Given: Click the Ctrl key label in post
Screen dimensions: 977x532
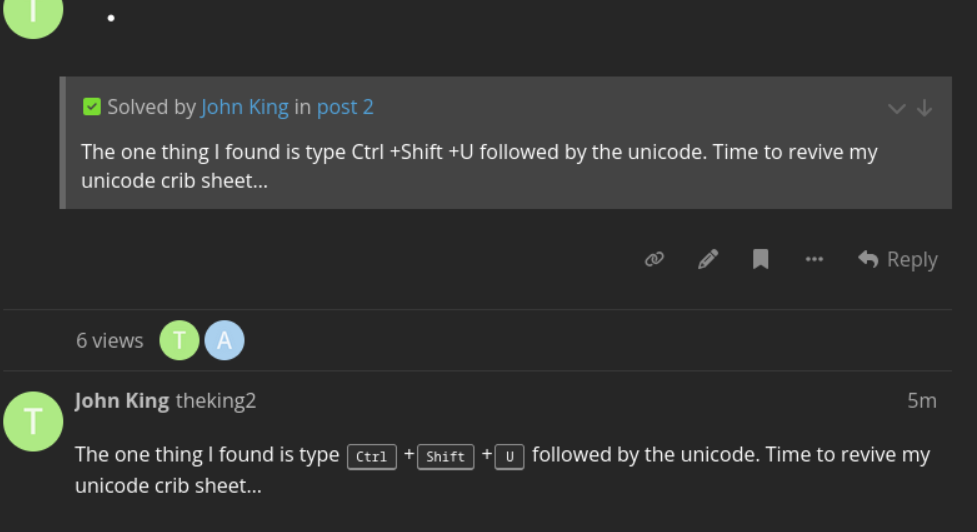Looking at the screenshot, I should click(372, 457).
